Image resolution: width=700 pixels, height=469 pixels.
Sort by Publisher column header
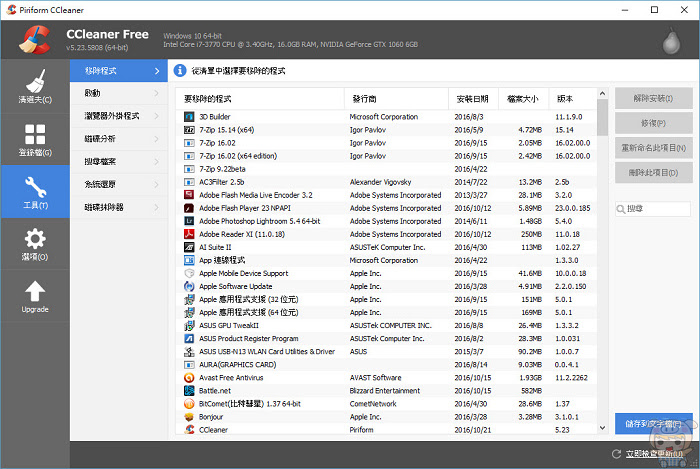click(396, 99)
